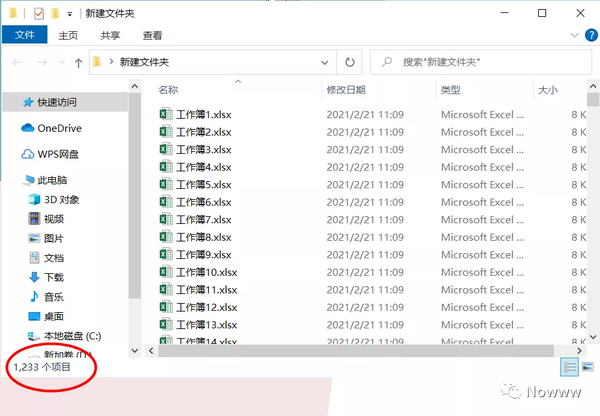The width and height of the screenshot is (600, 416).
Task: Click the Excel icon of 工作簿13.xlsx
Action: click(x=166, y=325)
